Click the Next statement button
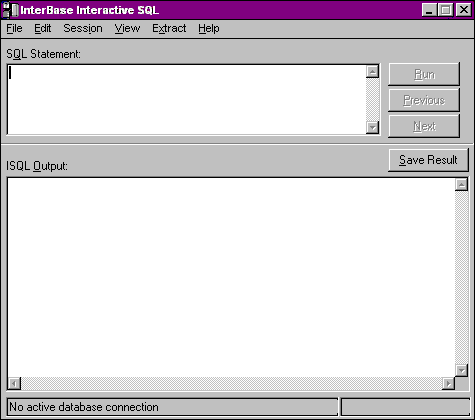 [x=424, y=126]
